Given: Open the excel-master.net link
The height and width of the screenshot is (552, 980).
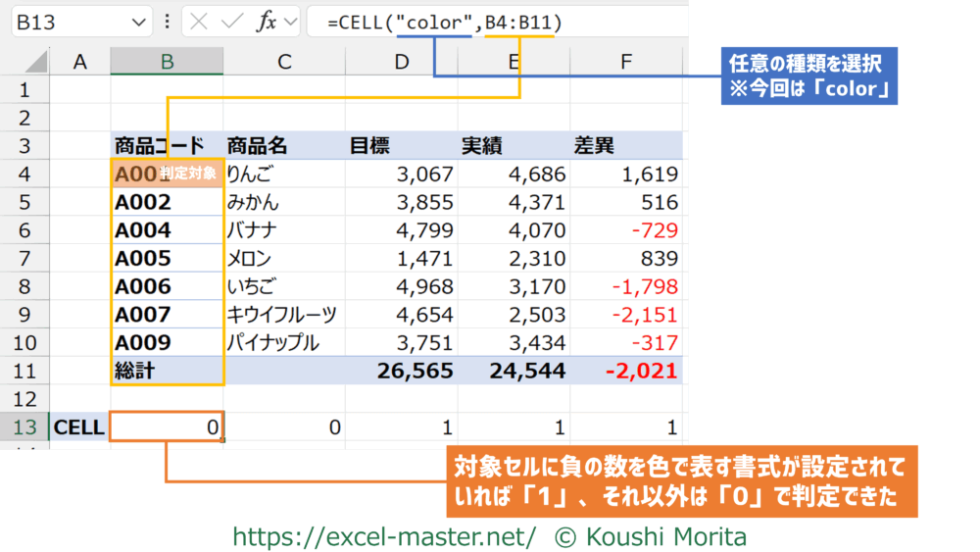Looking at the screenshot, I should 384,536.
